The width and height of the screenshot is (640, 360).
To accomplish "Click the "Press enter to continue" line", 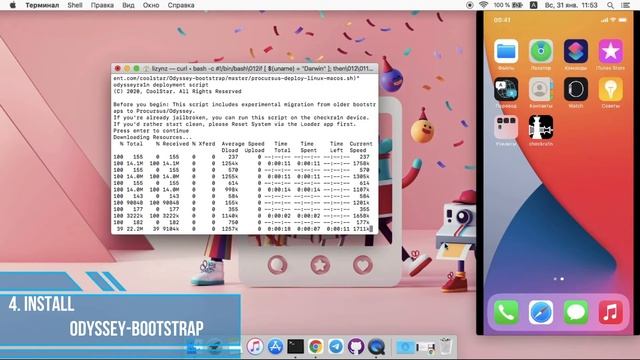I will [151, 131].
